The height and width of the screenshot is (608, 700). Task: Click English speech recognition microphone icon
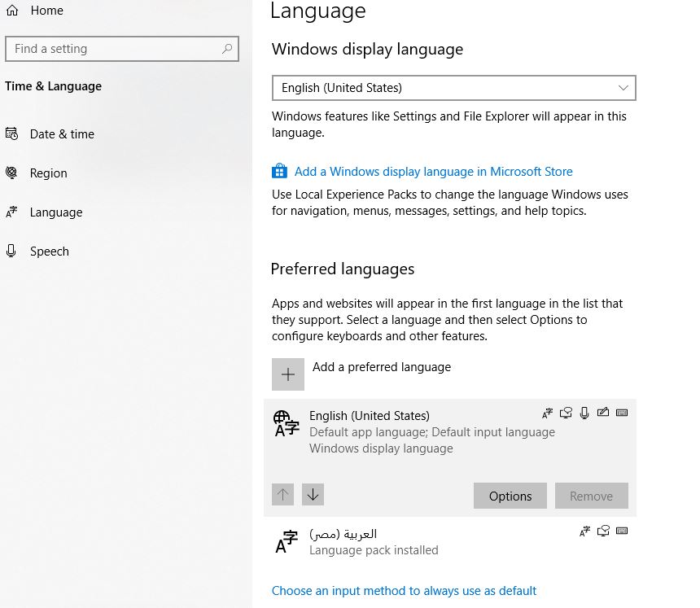tap(584, 413)
